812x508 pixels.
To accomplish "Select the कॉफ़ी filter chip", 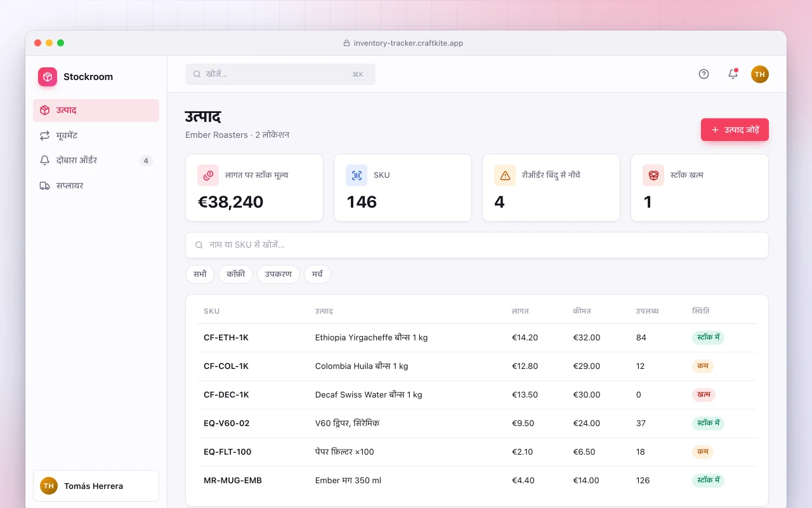I will pos(235,274).
